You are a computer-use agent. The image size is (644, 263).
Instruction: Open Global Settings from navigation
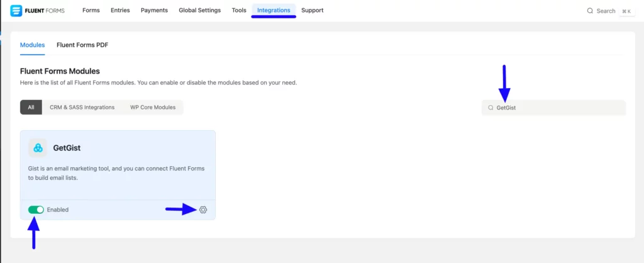click(x=199, y=11)
